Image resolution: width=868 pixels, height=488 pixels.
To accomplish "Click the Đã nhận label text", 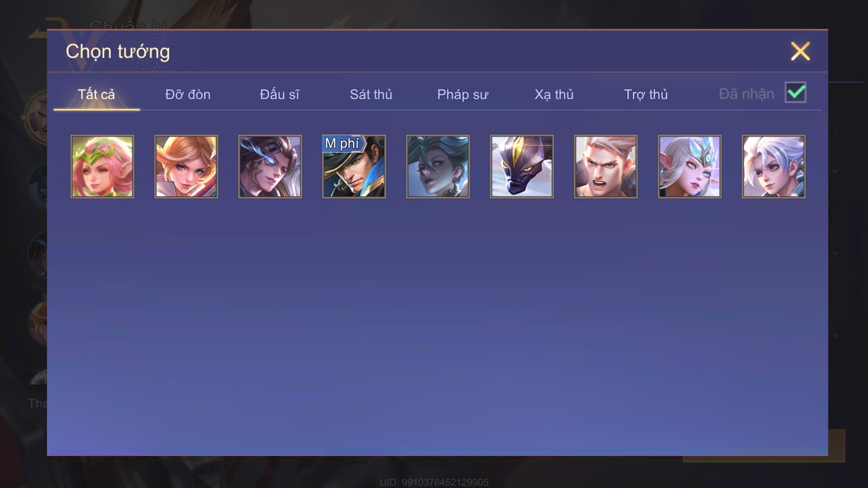I will (746, 94).
